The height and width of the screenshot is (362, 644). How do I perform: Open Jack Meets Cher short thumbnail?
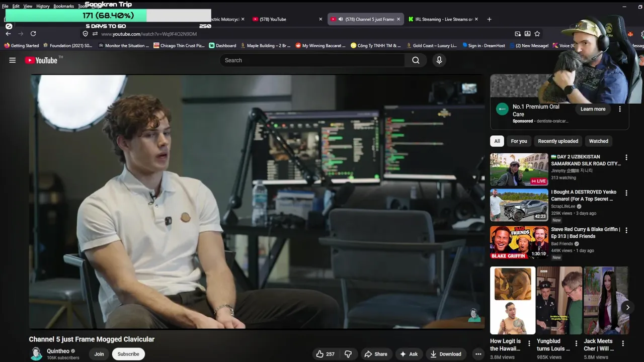tap(606, 301)
